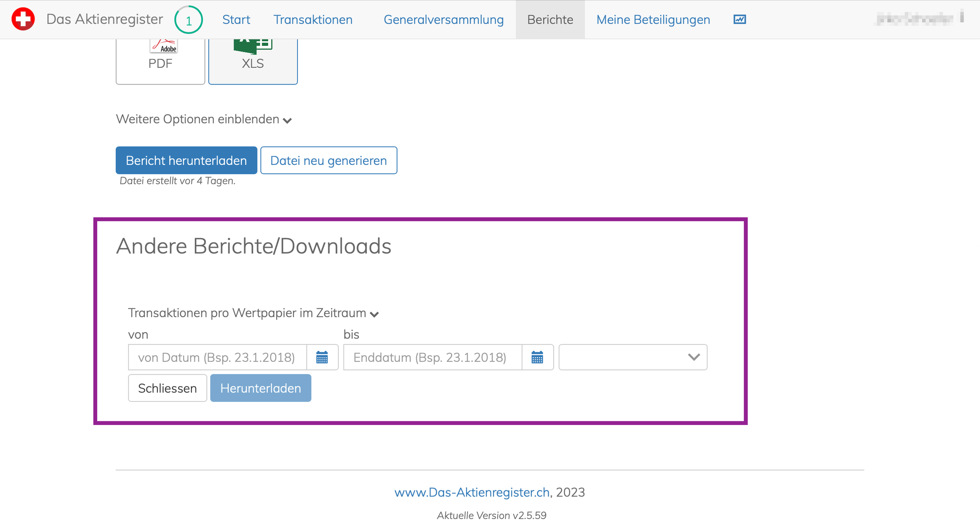Viewport: 980px width, 524px height.
Task: Click 'Datei neu generieren' button
Action: pyautogui.click(x=328, y=160)
